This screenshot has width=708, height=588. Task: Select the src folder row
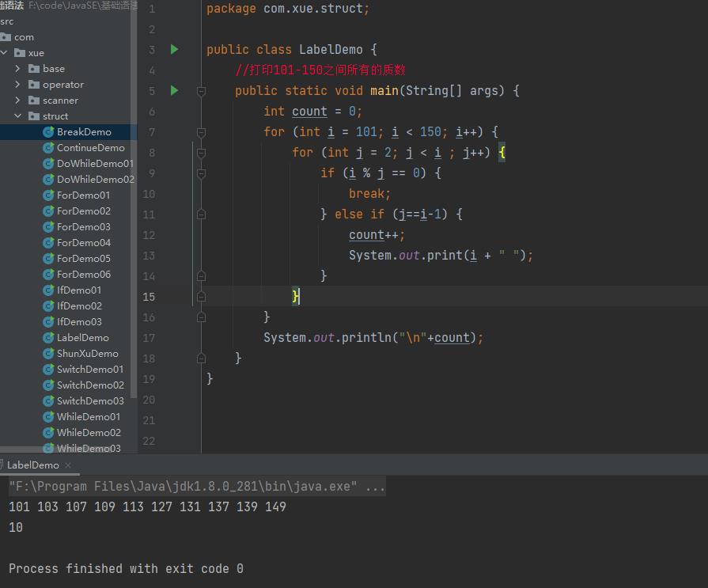(x=7, y=21)
